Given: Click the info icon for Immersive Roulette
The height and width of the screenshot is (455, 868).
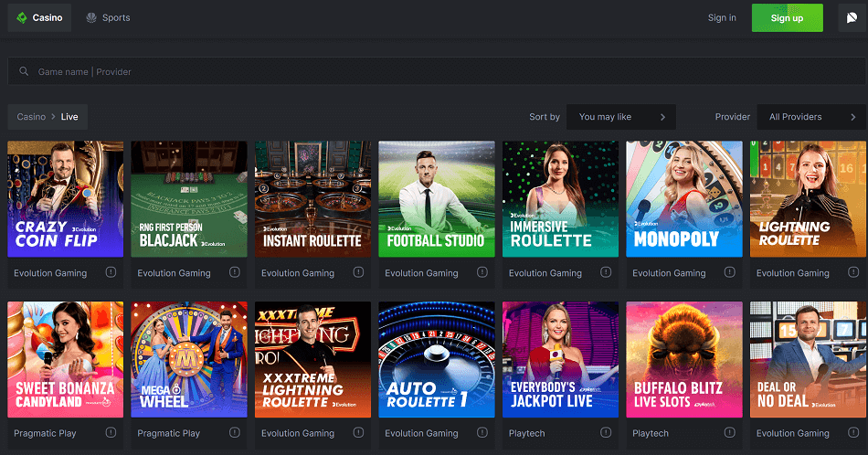Looking at the screenshot, I should pos(606,271).
